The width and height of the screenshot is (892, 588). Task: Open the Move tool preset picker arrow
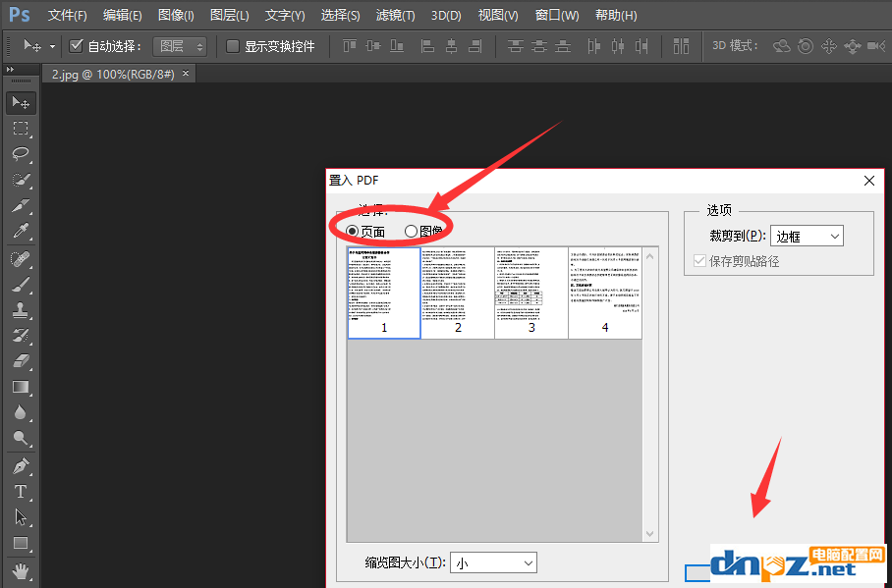[52, 47]
